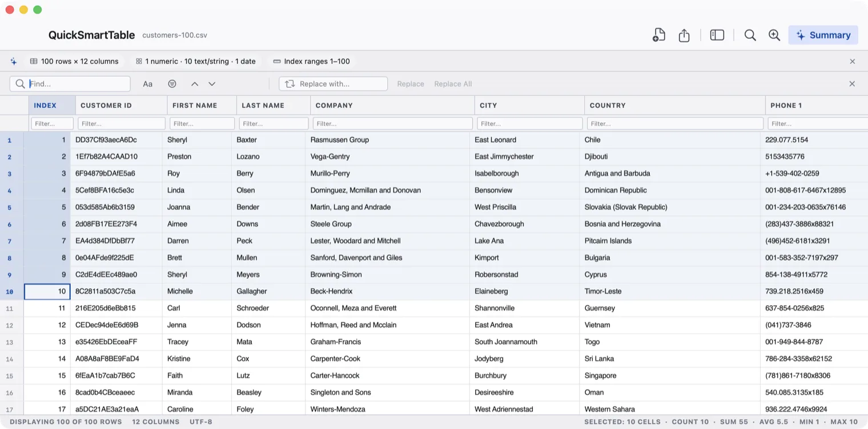Click the search magnifier icon in toolbar

pos(750,35)
